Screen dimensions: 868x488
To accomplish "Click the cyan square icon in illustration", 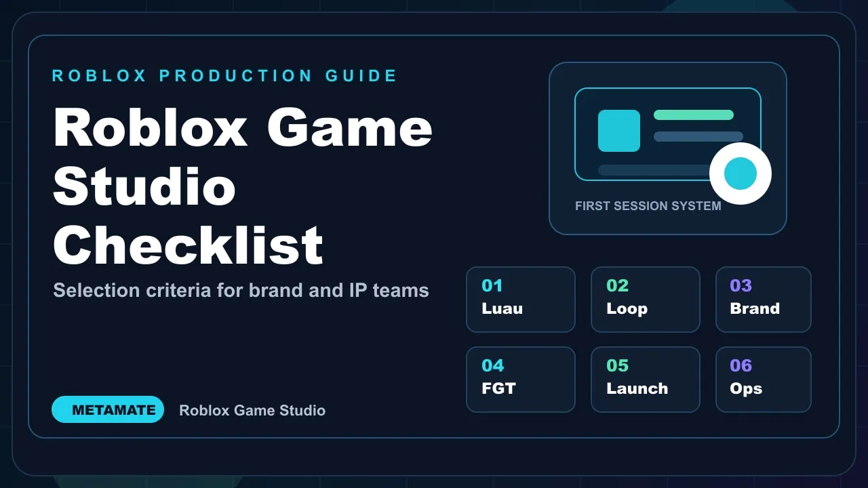I will 619,131.
